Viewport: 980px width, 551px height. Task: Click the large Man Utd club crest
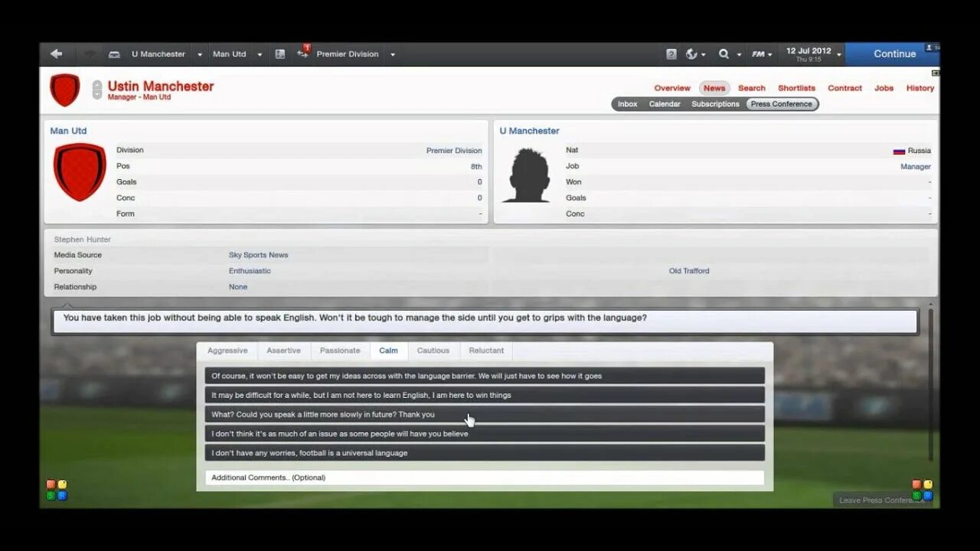click(80, 172)
